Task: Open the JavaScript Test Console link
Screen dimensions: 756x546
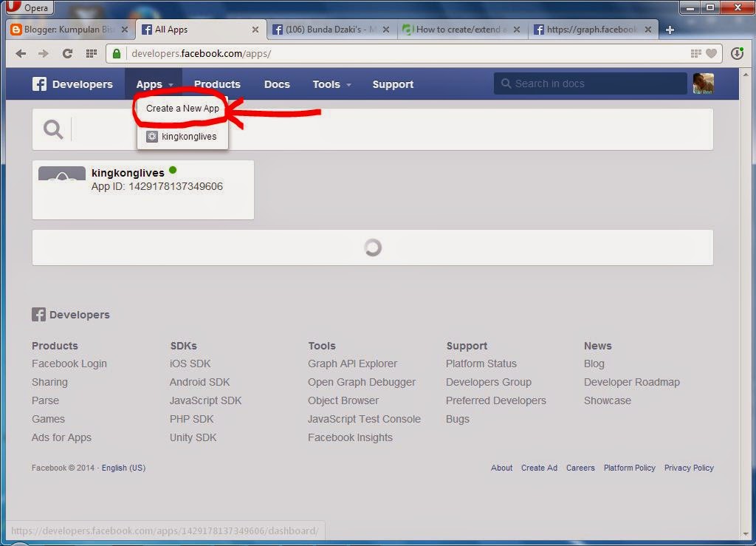Action: pos(364,419)
